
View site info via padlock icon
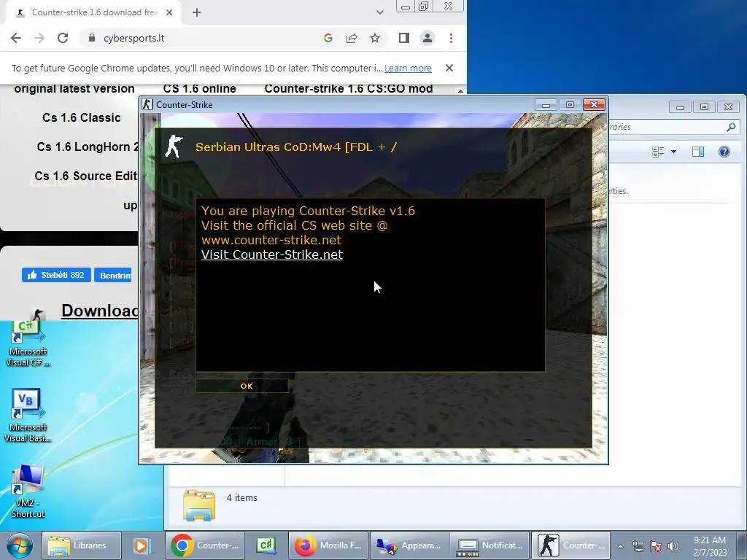point(92,38)
